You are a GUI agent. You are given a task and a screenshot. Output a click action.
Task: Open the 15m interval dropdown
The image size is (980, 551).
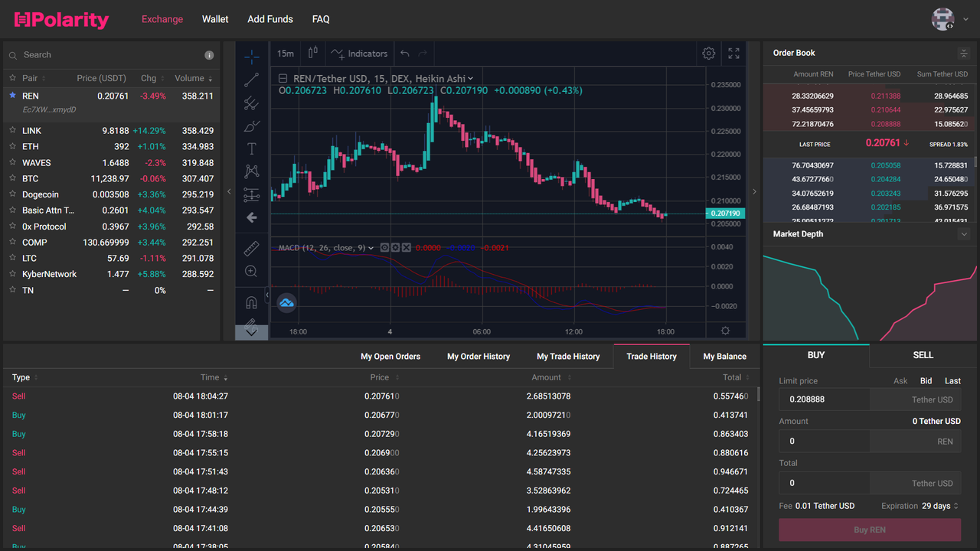[286, 54]
